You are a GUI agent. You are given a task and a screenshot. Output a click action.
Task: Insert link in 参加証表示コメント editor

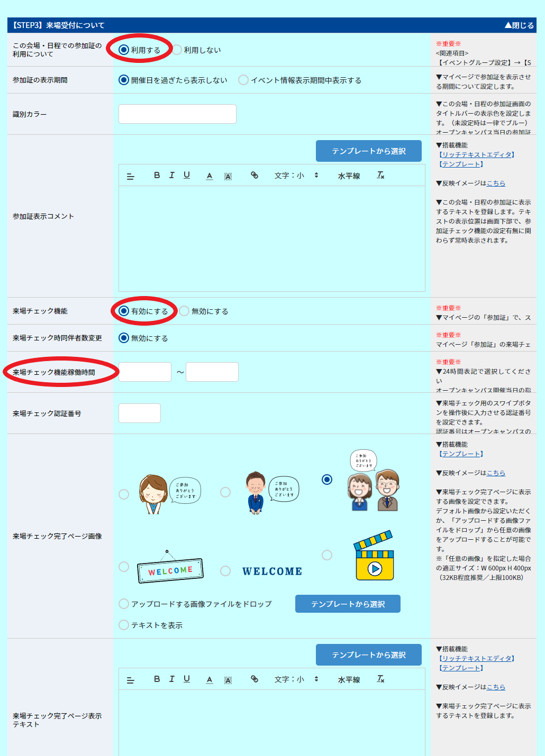coord(255,175)
